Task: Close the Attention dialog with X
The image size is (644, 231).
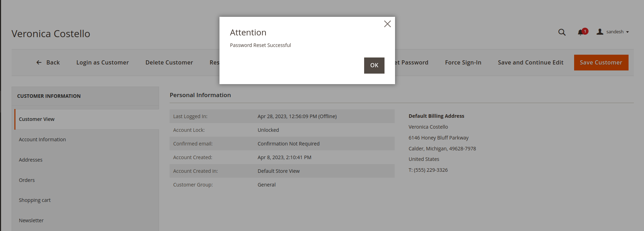Action: point(387,24)
